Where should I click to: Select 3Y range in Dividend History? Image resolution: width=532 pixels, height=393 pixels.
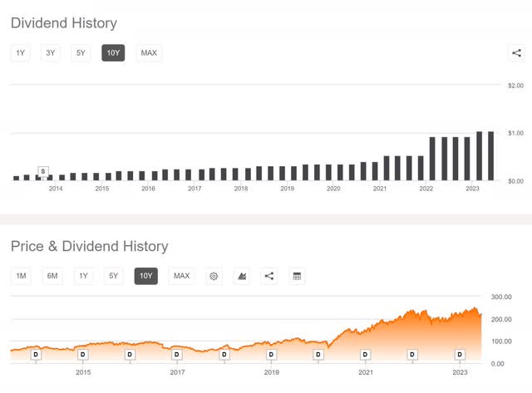(x=51, y=53)
